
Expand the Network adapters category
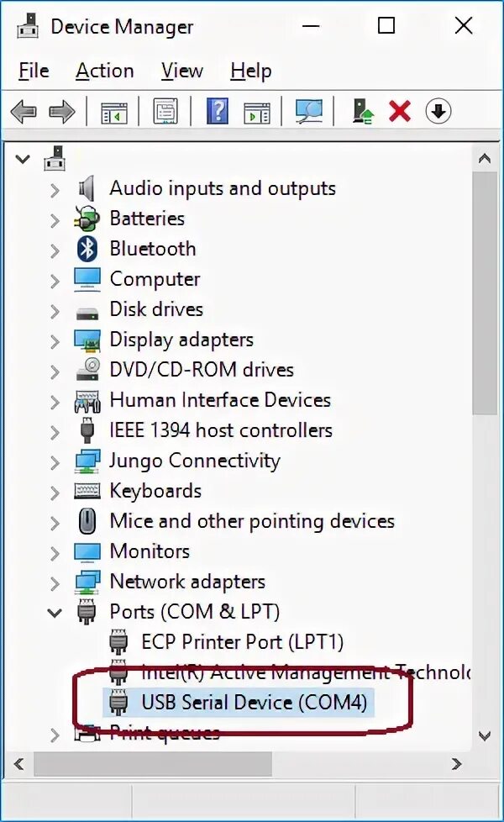55,582
